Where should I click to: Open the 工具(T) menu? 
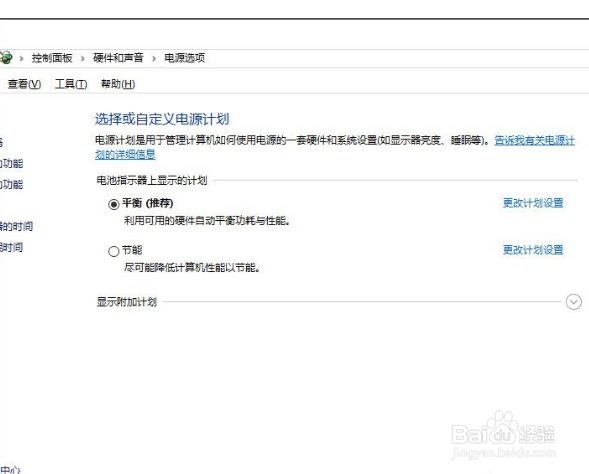coord(71,84)
